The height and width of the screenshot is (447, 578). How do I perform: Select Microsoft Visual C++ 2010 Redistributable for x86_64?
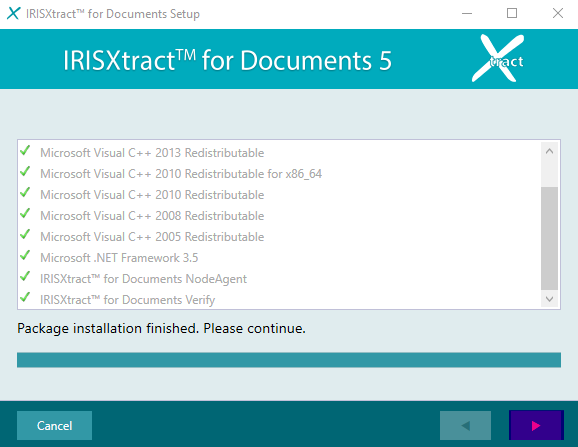tap(181, 174)
